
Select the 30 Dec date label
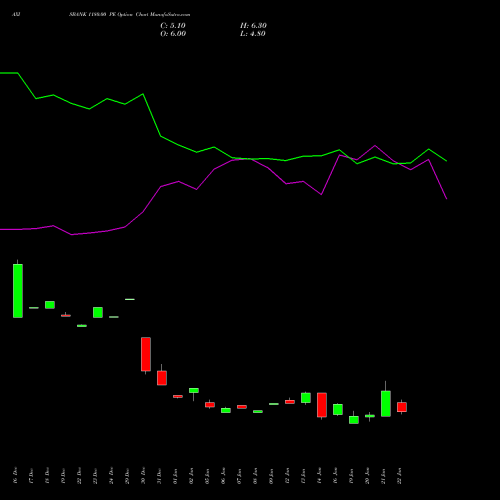(x=143, y=475)
